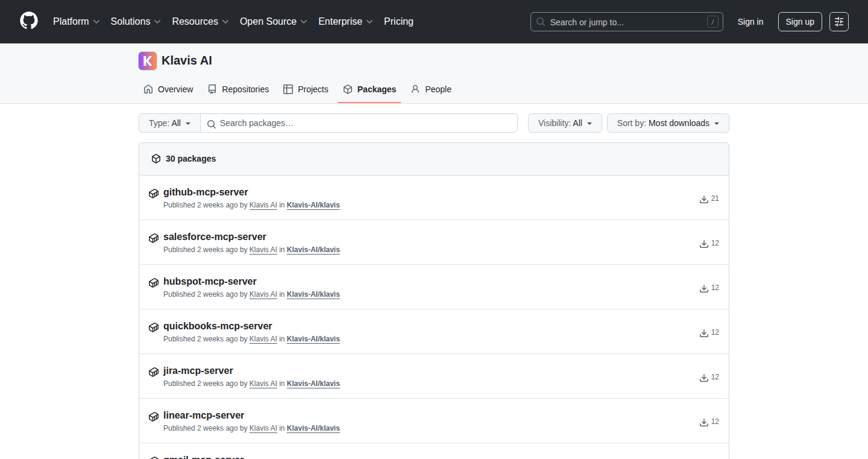Viewport: 868px width, 459px height.
Task: Click the Sign in link
Action: click(x=750, y=22)
